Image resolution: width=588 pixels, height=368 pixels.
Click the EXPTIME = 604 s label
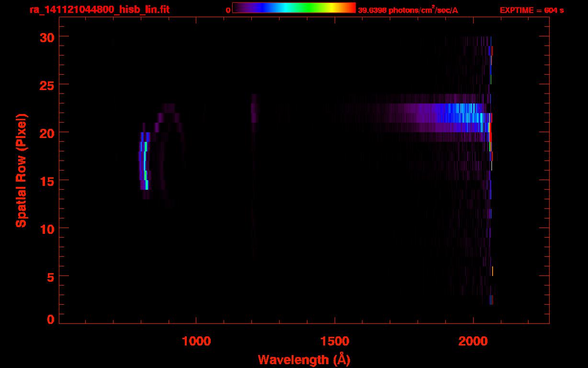(531, 10)
